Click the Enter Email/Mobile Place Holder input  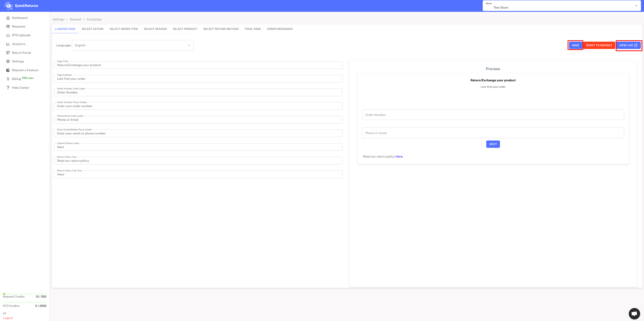[x=198, y=133]
